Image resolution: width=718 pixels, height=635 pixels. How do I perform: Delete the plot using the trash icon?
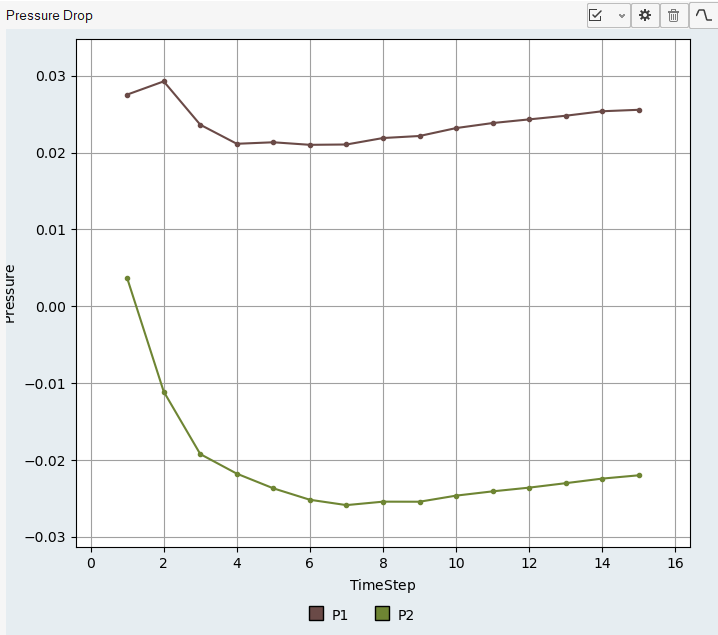pyautogui.click(x=673, y=16)
